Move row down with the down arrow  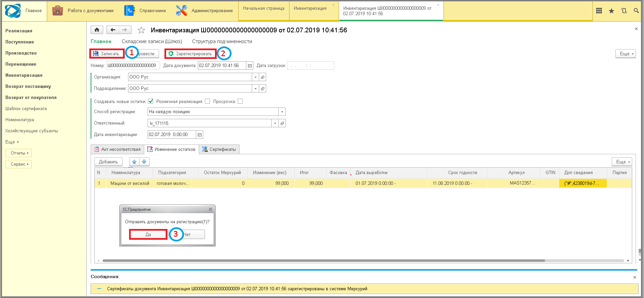(x=144, y=162)
